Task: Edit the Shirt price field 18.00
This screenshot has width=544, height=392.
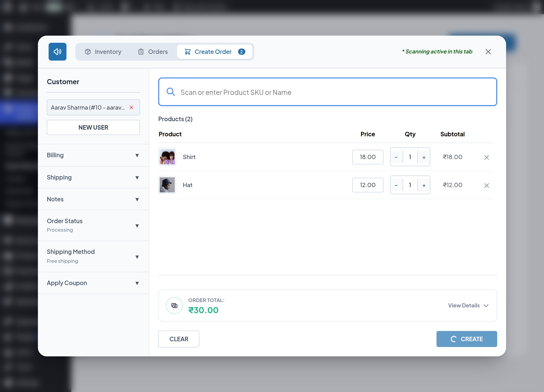Action: click(x=368, y=157)
